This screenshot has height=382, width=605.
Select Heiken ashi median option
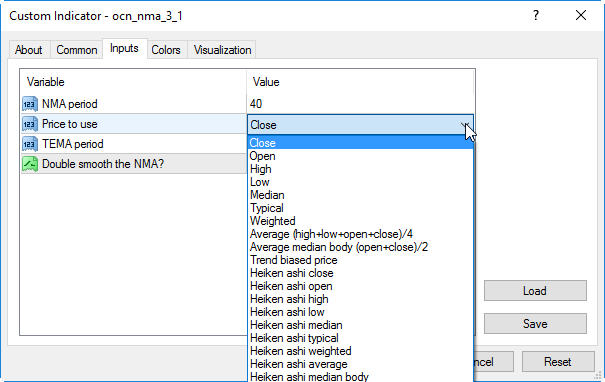point(360,325)
